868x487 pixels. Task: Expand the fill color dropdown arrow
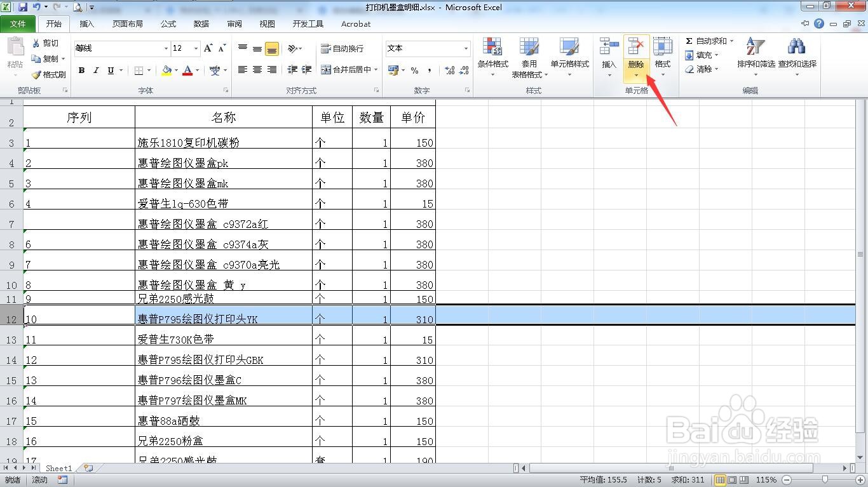[x=177, y=70]
